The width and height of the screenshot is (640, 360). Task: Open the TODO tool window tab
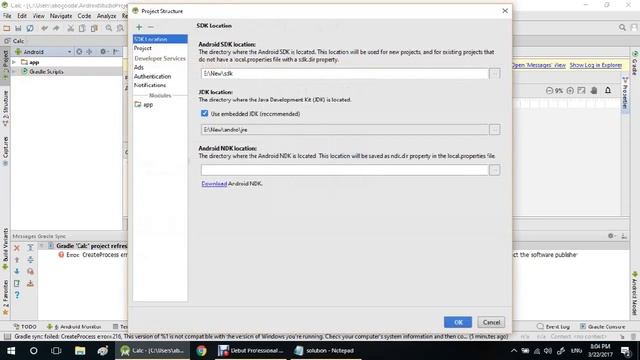(25, 327)
